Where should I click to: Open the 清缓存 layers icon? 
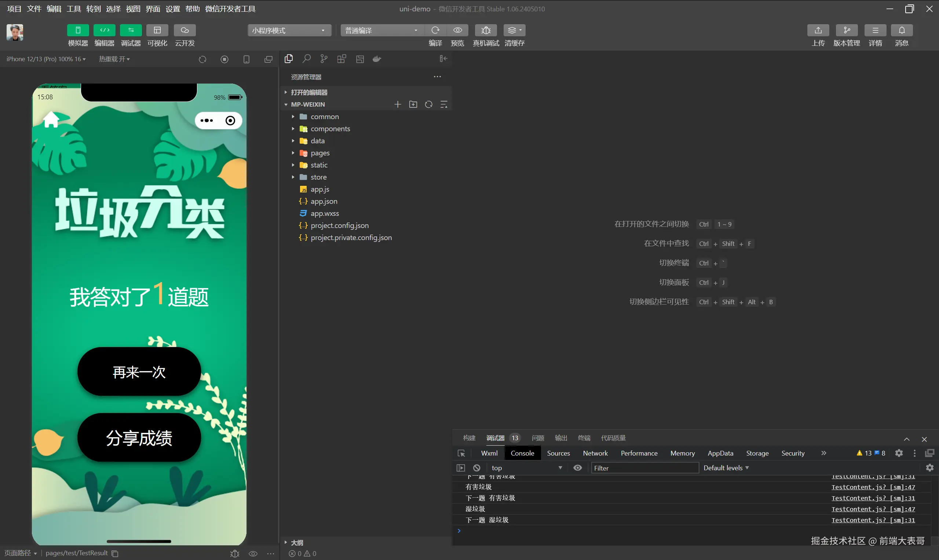coord(514,30)
